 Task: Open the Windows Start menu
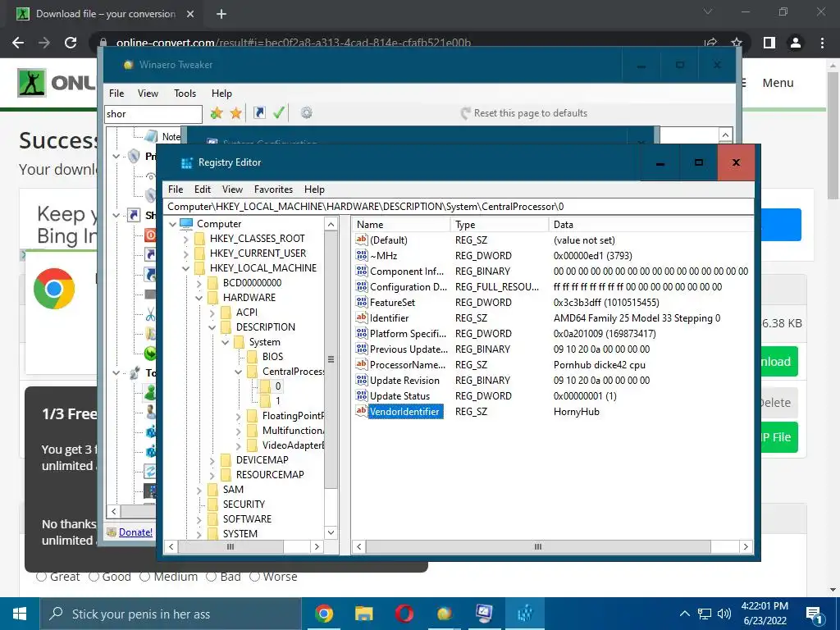pos(20,614)
